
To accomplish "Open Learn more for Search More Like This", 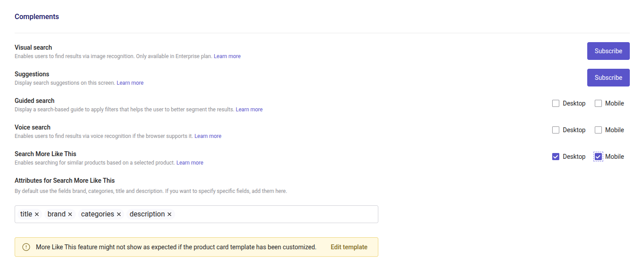I will point(189,162).
